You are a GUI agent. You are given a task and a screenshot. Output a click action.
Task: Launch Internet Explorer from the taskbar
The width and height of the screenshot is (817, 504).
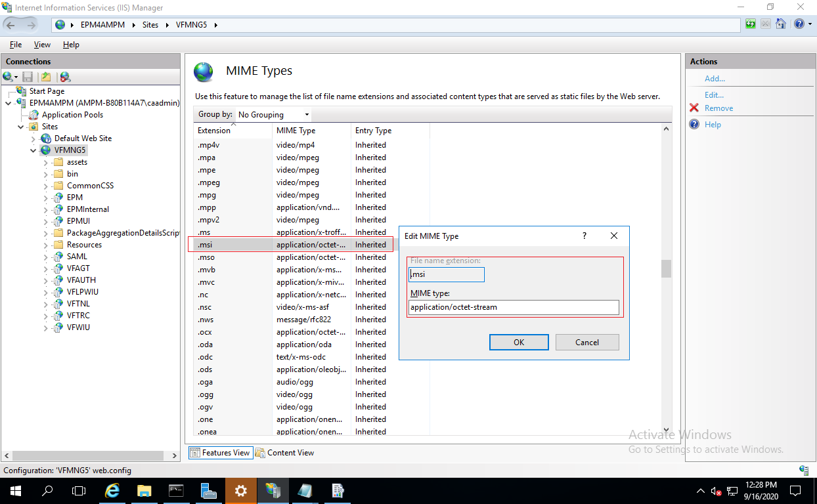(113, 490)
